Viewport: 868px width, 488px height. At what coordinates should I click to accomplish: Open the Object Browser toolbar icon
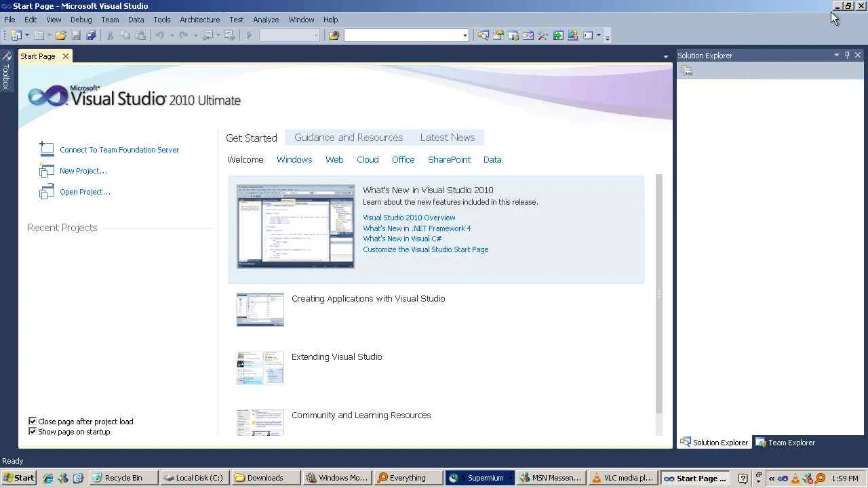click(528, 35)
